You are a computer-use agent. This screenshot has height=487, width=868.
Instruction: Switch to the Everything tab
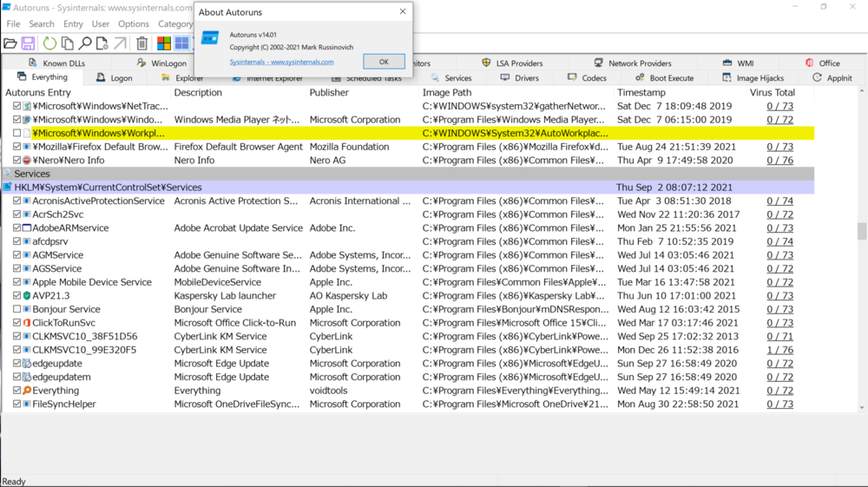tap(42, 77)
